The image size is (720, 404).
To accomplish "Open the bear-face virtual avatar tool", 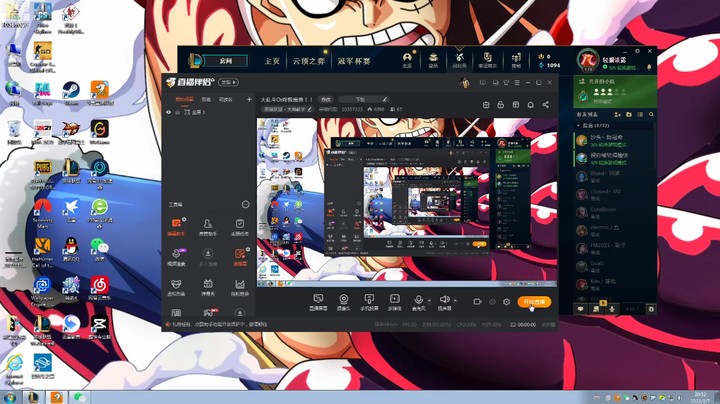I will (176, 288).
